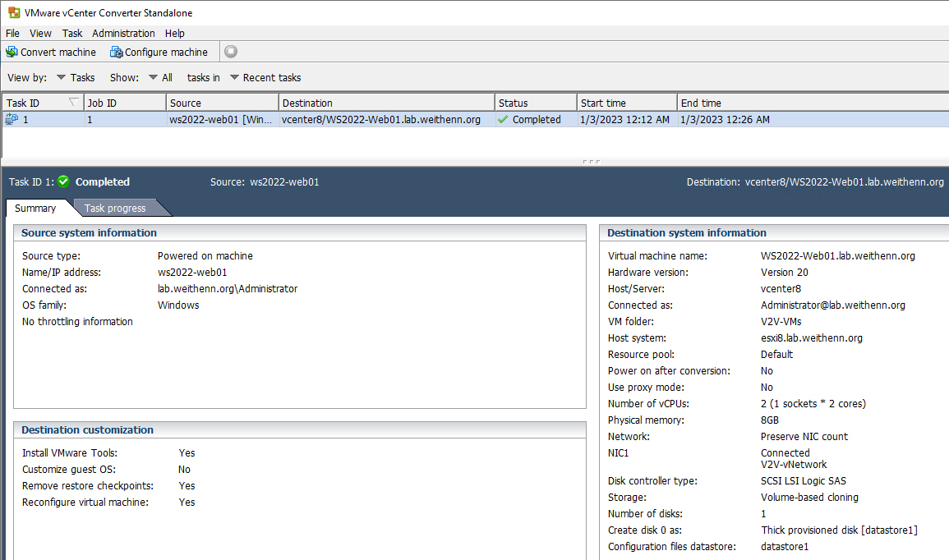This screenshot has height=560, width=949.
Task: Click the Install VMware Tools Yes value
Action: coord(187,453)
